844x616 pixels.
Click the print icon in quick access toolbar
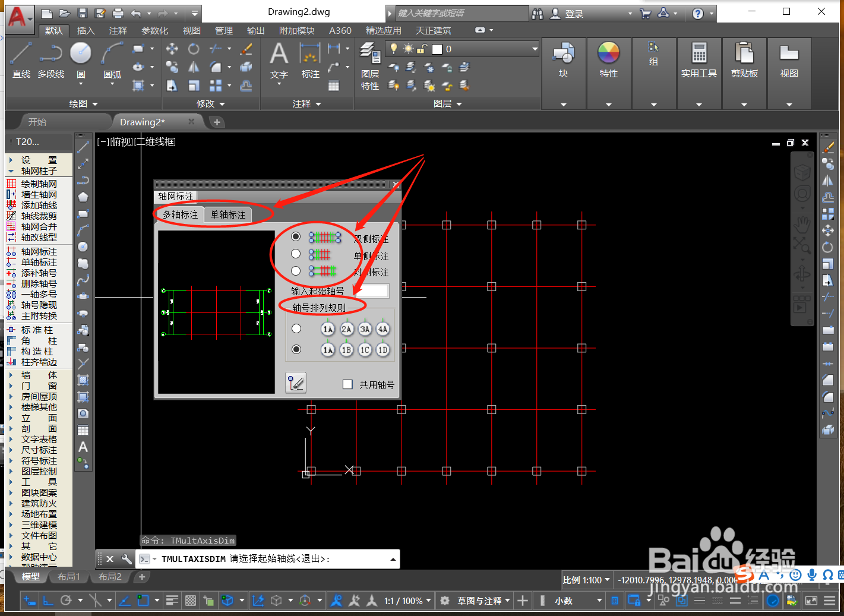(x=118, y=12)
